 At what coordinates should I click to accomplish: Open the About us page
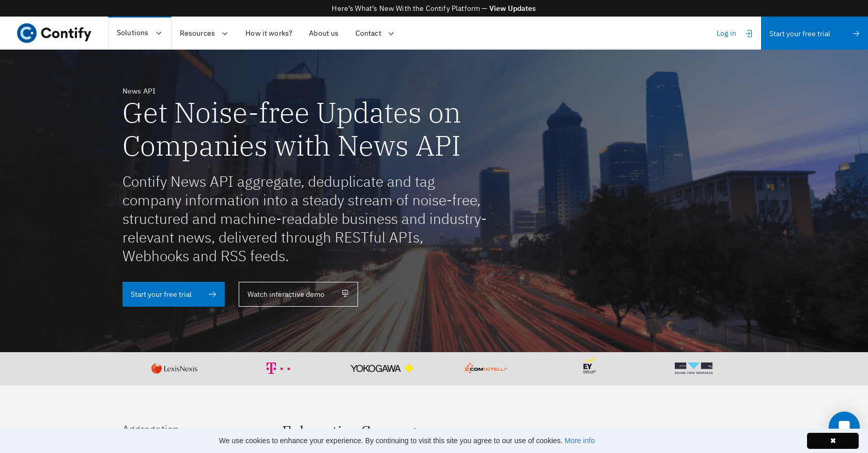point(323,34)
